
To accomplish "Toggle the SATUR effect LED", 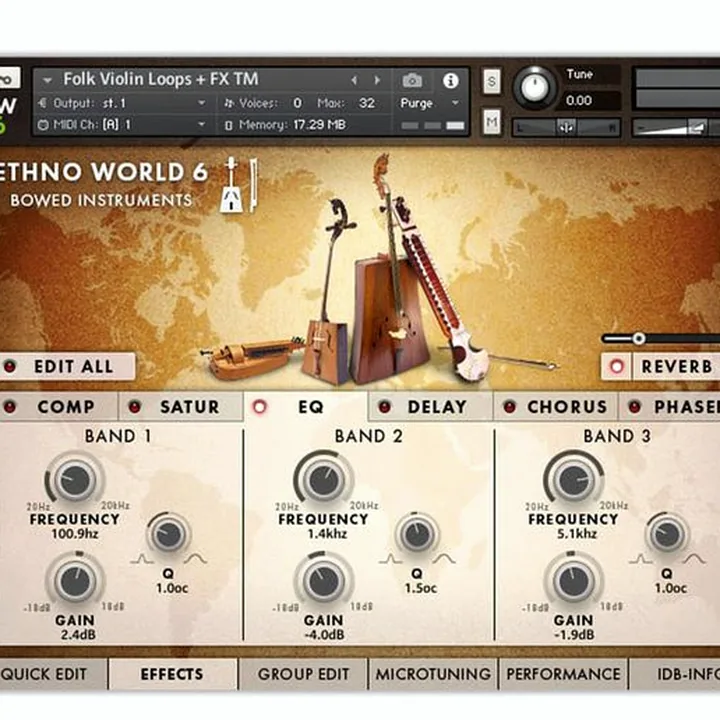I will tap(135, 406).
